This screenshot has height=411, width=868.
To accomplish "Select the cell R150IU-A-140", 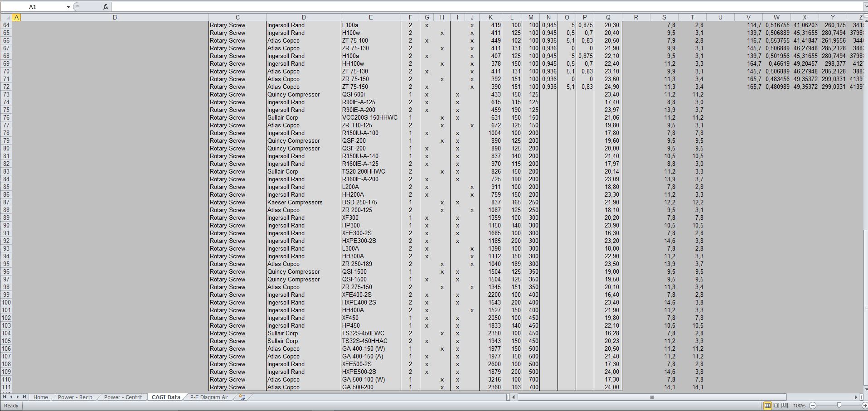I will [371, 156].
